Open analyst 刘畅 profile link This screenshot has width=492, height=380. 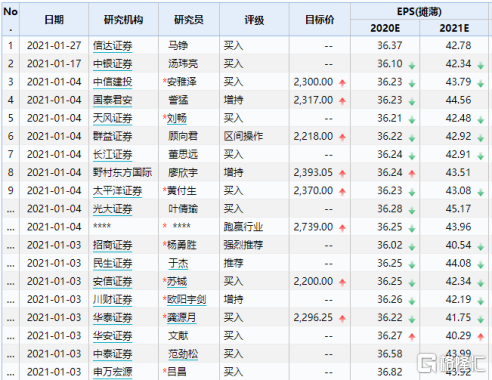click(x=177, y=118)
